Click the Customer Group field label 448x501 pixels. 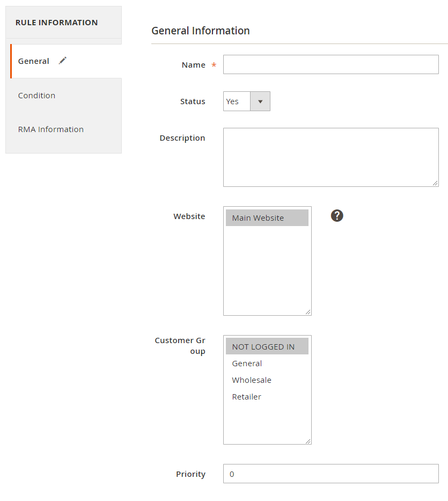tap(180, 346)
